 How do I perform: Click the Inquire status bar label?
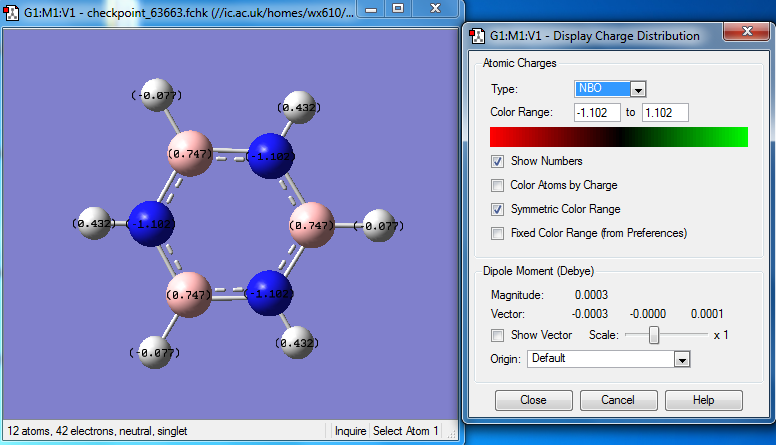(x=350, y=431)
